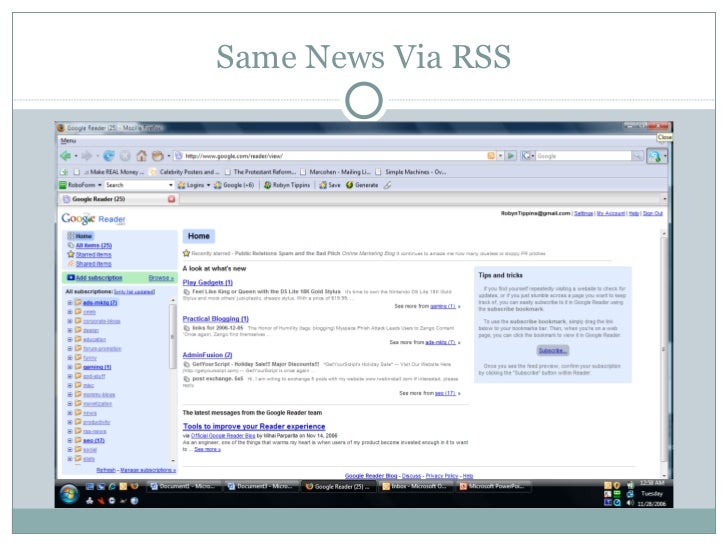Click the Stop loading icon
The image size is (728, 546).
[125, 156]
